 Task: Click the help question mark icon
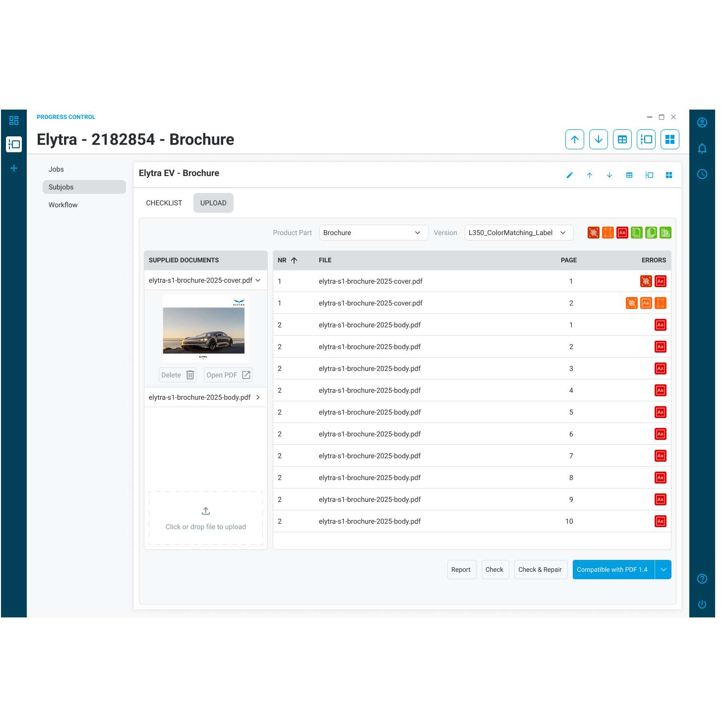[x=702, y=579]
